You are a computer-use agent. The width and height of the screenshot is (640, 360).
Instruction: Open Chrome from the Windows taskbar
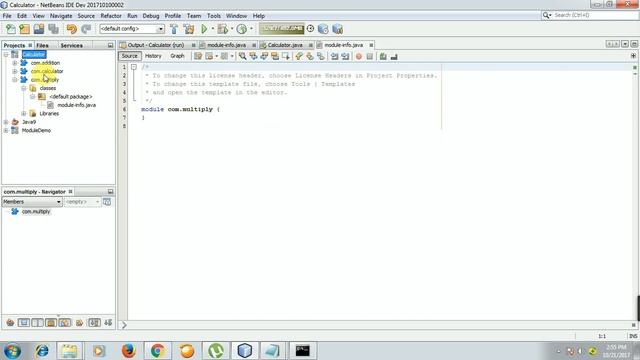pyautogui.click(x=158, y=351)
